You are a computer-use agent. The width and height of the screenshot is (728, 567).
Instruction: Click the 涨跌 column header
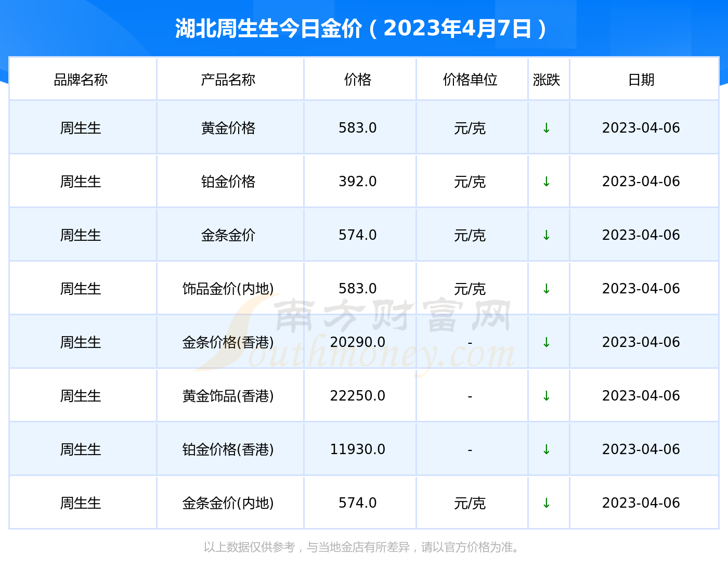pyautogui.click(x=547, y=80)
